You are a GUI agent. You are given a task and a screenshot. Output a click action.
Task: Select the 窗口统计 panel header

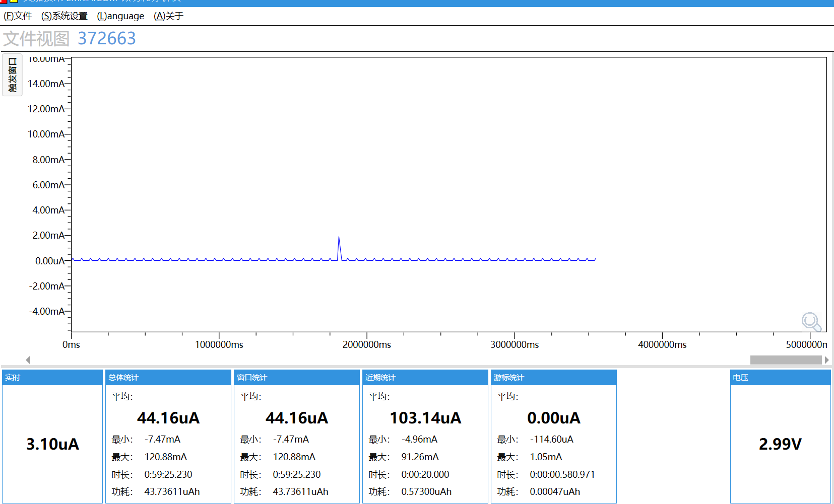point(297,378)
